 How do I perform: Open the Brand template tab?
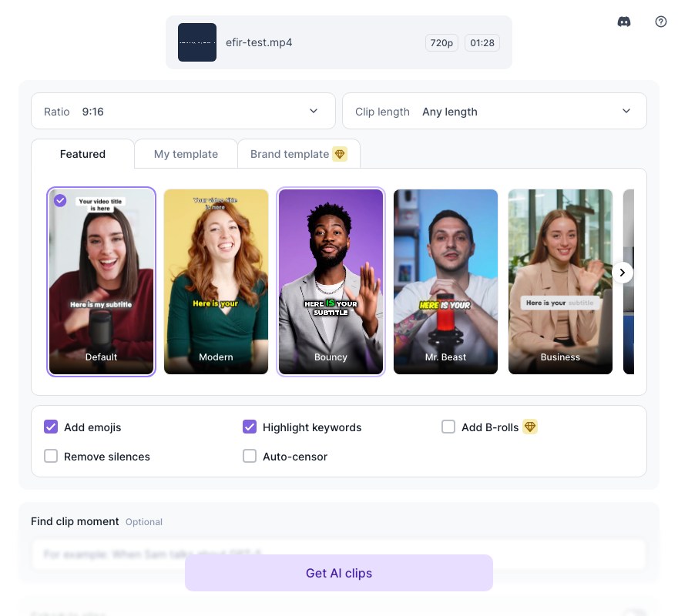point(299,154)
